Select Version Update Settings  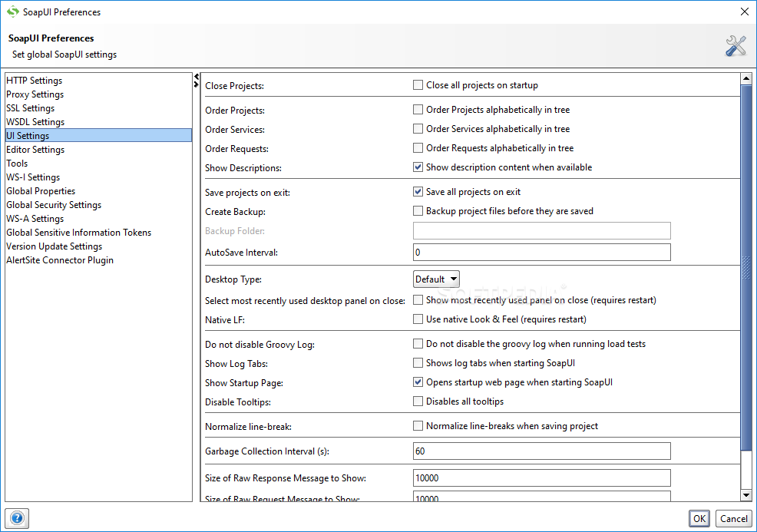(98, 246)
